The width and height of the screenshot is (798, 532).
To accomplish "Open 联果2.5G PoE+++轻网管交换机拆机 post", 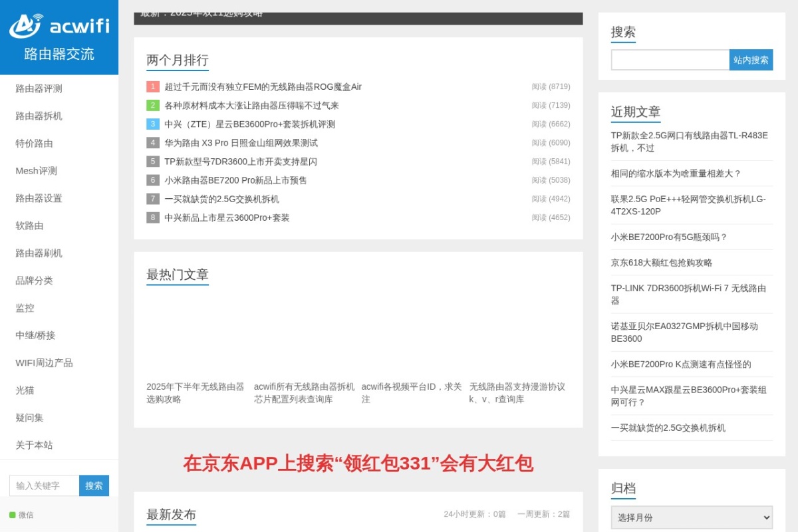I will [689, 205].
